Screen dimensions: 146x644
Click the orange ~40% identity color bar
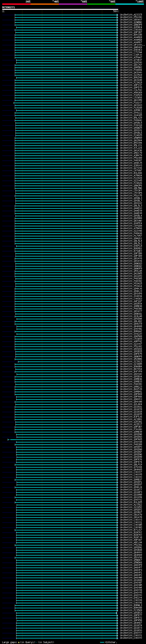[45, 4]
